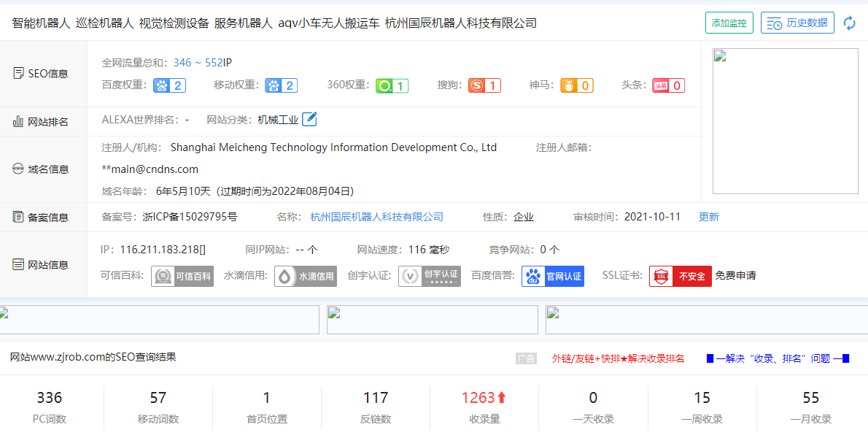Click the blue 解决“收录、排名”问题 ad link
The height and width of the screenshot is (446, 868).
coord(778,358)
